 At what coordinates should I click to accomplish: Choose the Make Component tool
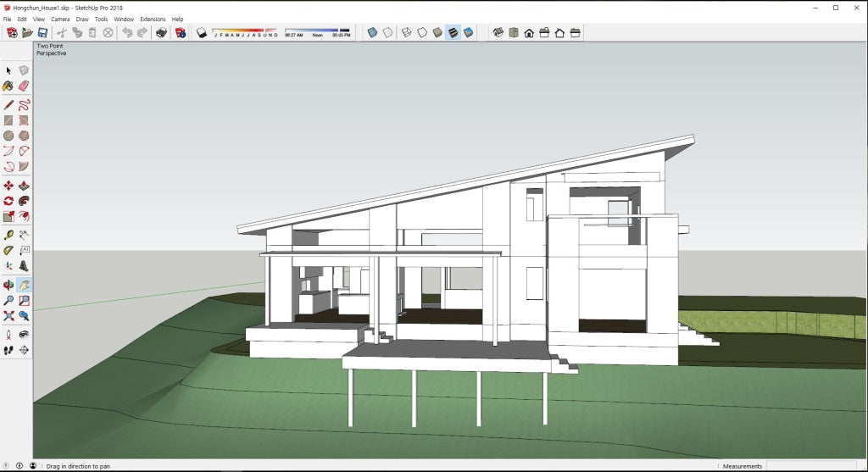24,71
